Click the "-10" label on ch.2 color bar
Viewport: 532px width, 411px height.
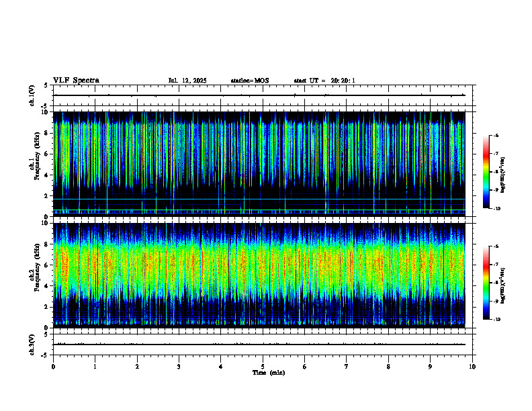coord(496,320)
